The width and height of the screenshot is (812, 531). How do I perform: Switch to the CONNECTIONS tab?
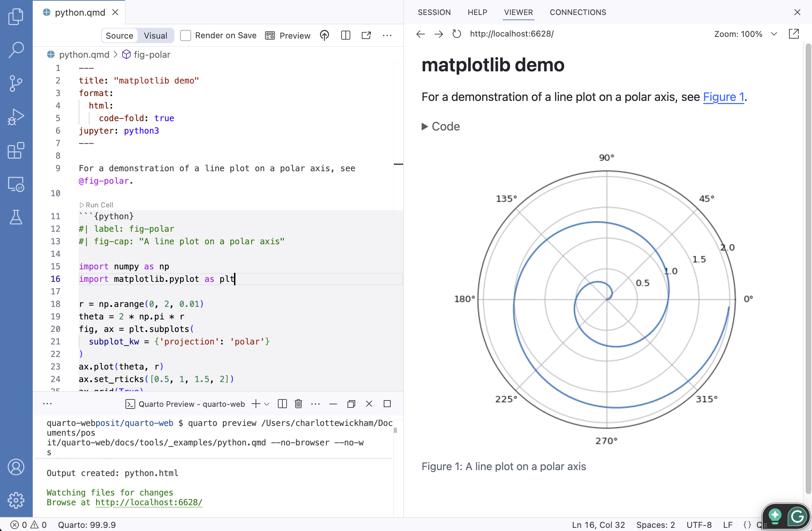578,13
